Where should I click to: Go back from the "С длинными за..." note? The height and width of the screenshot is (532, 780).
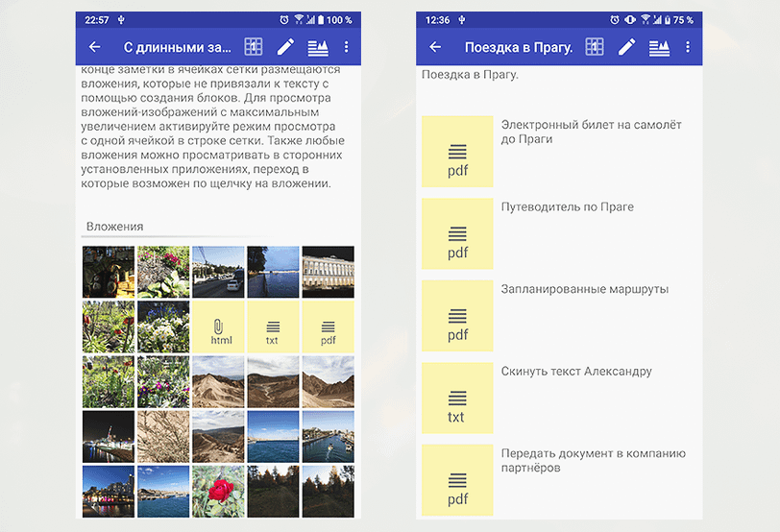coord(94,47)
